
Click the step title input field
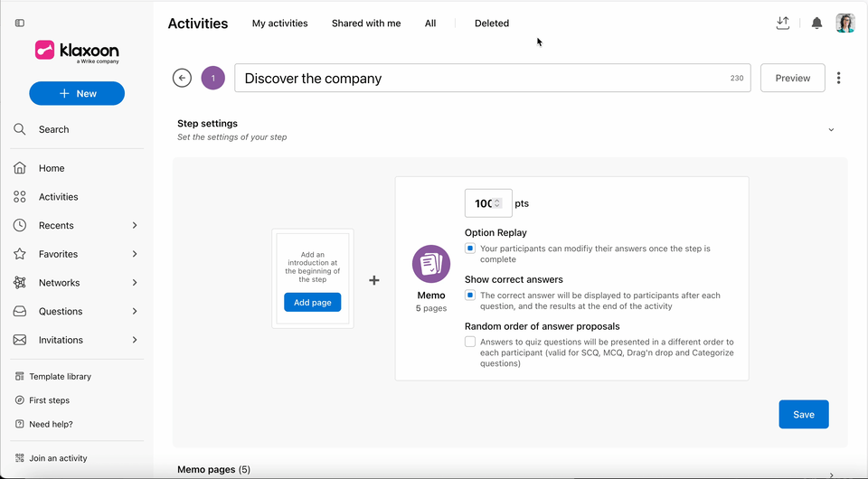point(493,78)
